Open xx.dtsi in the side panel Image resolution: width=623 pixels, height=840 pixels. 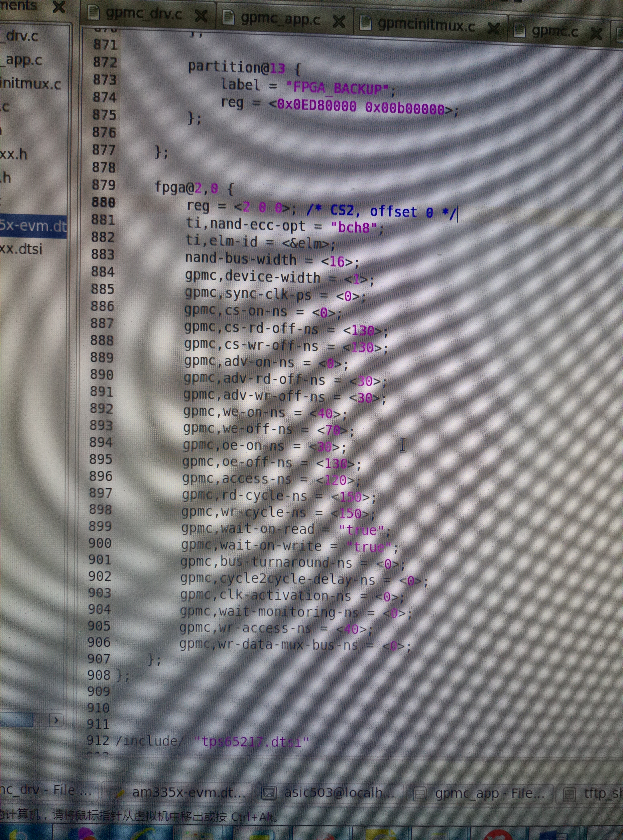tap(21, 249)
